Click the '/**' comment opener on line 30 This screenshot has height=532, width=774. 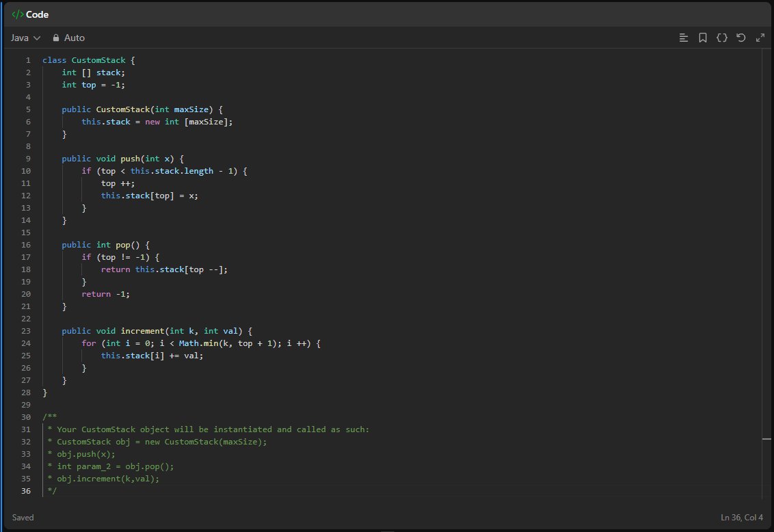(50, 417)
